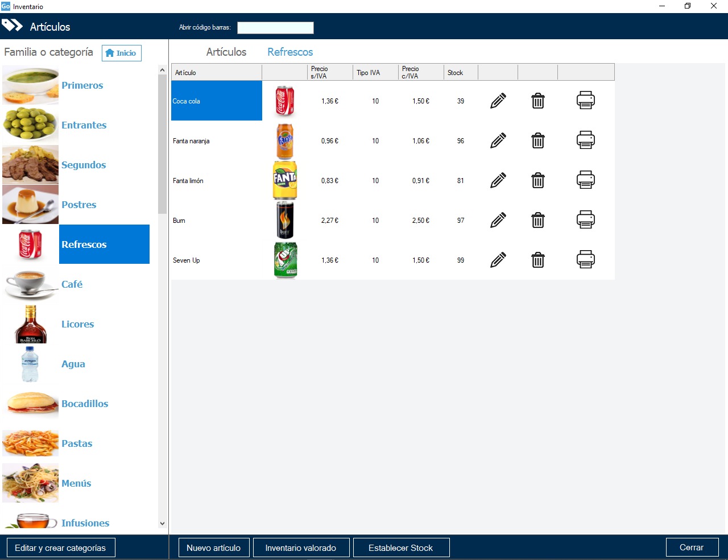Print the Fanta limón item with printer icon
The image size is (728, 560).
(585, 180)
